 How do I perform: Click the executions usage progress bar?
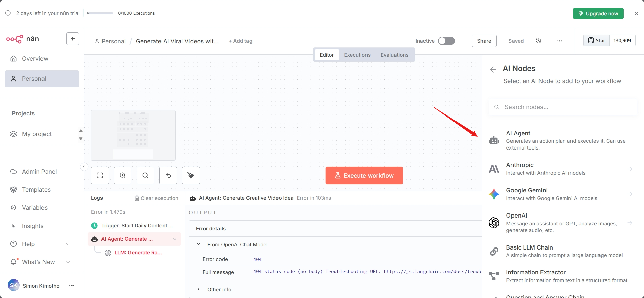tap(100, 13)
